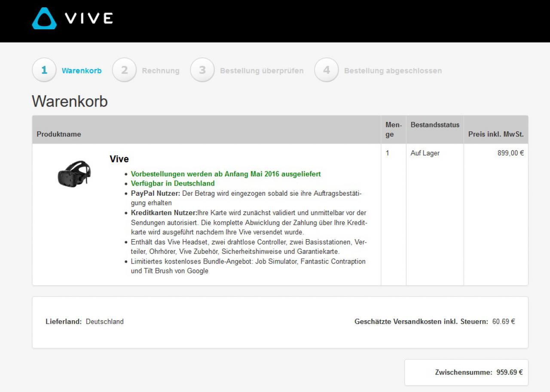Select step 1 circle icon
The height and width of the screenshot is (392, 550).
coord(44,70)
